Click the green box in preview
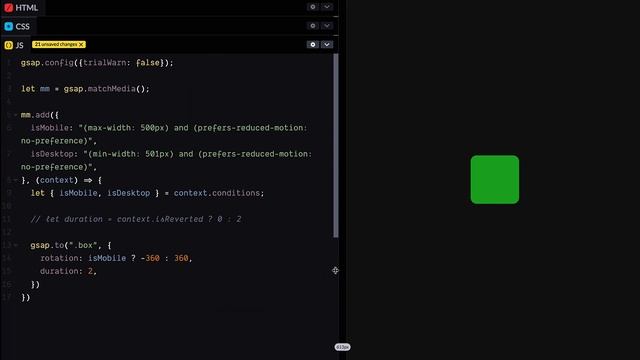The height and width of the screenshot is (360, 640). (x=495, y=180)
